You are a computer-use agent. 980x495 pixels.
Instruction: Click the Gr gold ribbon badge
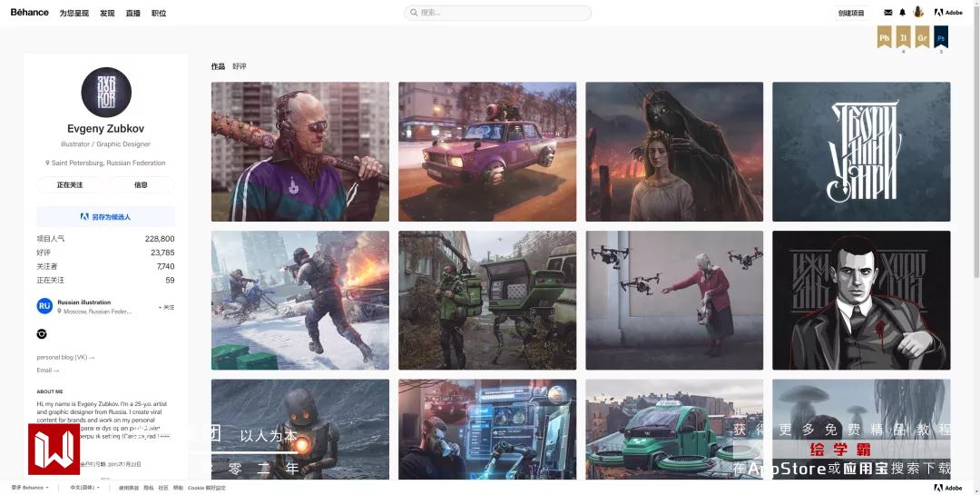(x=922, y=37)
